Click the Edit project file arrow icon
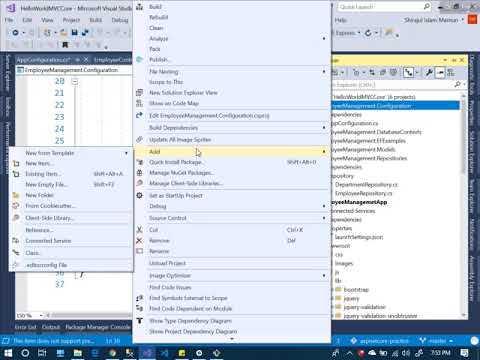480x360 pixels. (140, 115)
